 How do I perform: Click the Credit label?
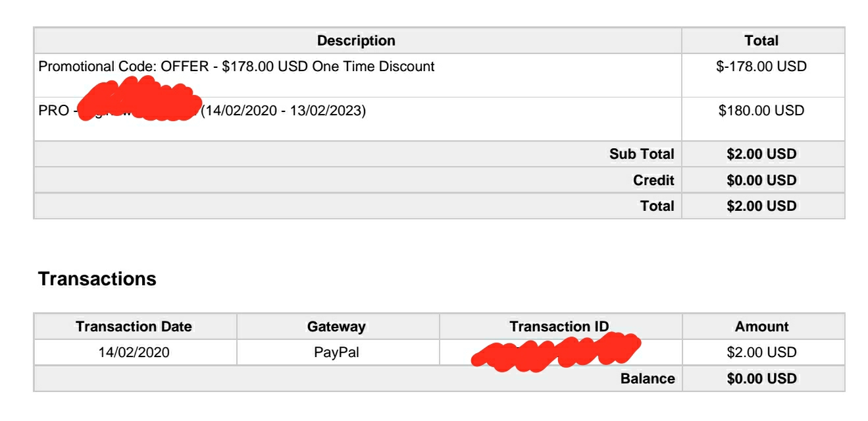pyautogui.click(x=653, y=181)
